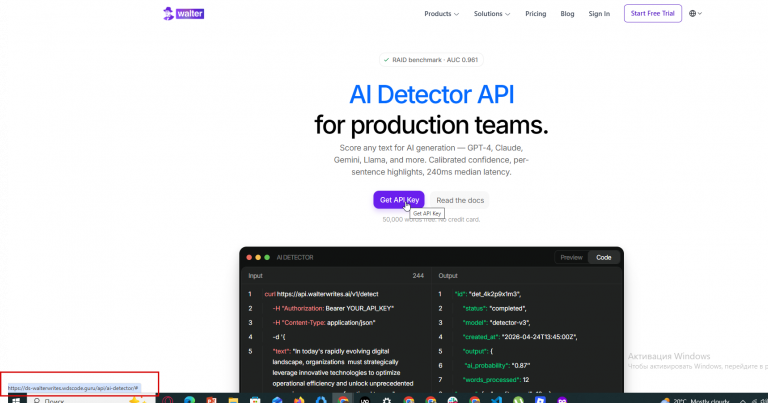The image size is (768, 403).
Task: Click the "ai_probability": "0.87" line
Action: [x=498, y=365]
